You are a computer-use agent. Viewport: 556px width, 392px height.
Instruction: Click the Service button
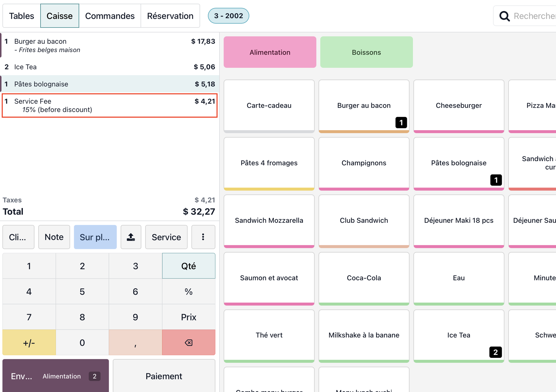[x=166, y=237]
